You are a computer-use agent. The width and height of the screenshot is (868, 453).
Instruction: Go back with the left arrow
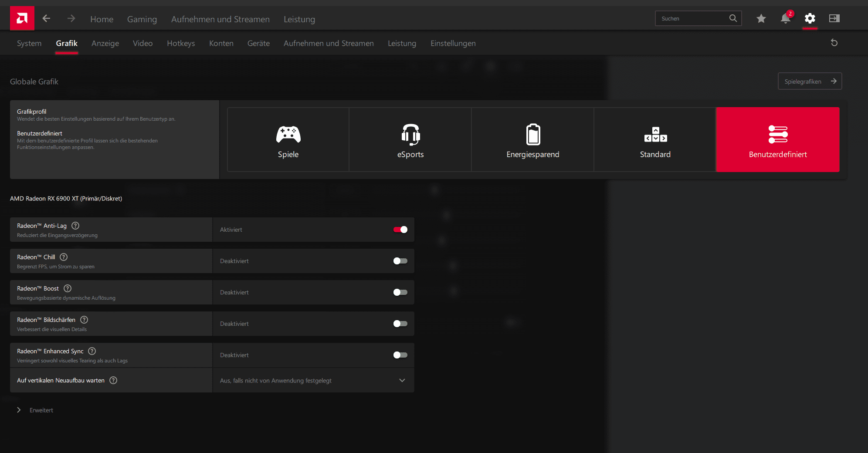pos(46,18)
